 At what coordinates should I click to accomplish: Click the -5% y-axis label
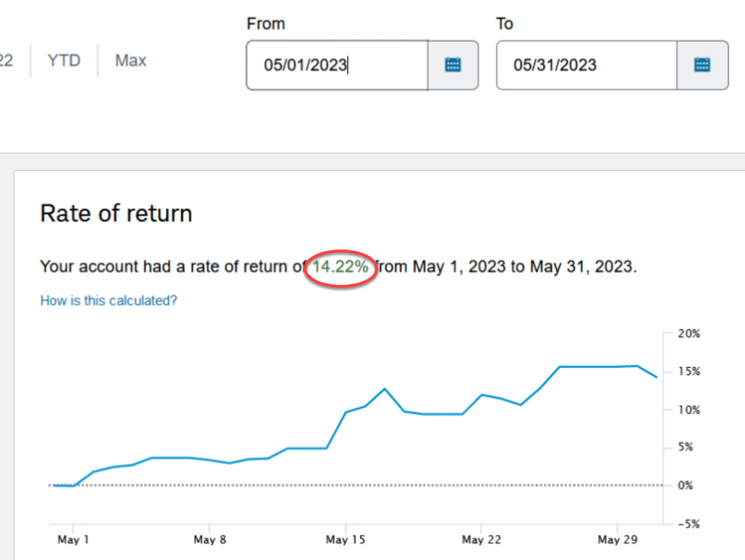tap(688, 524)
